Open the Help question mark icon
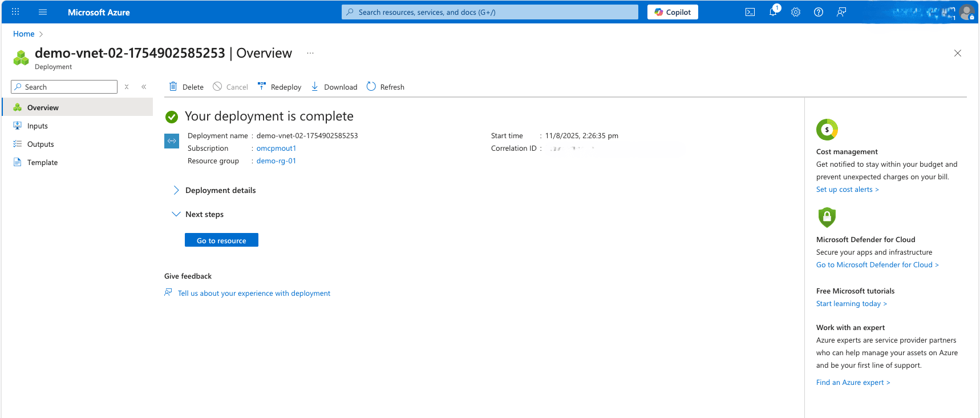The width and height of the screenshot is (980, 418). (819, 12)
